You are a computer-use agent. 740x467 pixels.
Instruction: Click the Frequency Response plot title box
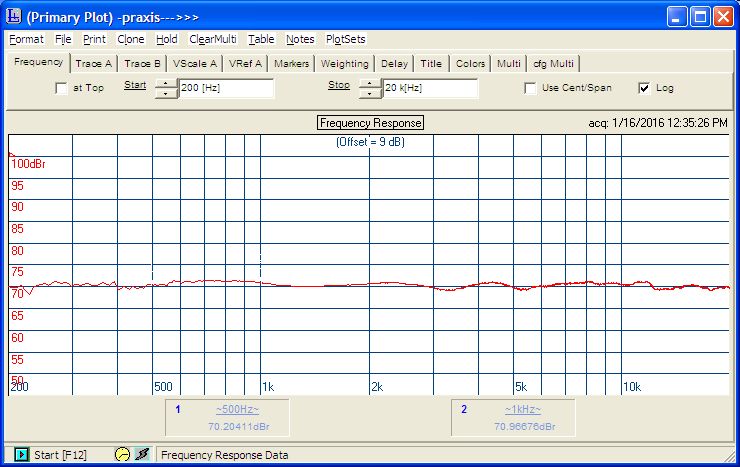click(x=370, y=123)
